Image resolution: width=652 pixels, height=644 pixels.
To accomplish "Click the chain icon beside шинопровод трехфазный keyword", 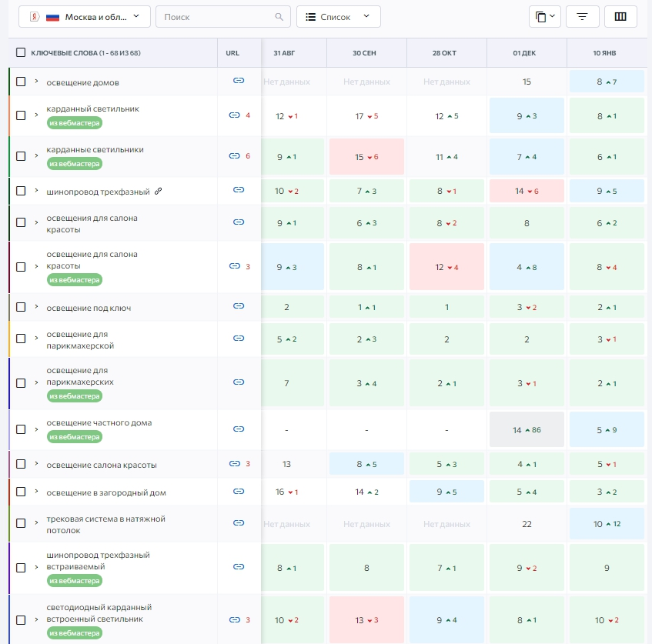I will point(158,192).
